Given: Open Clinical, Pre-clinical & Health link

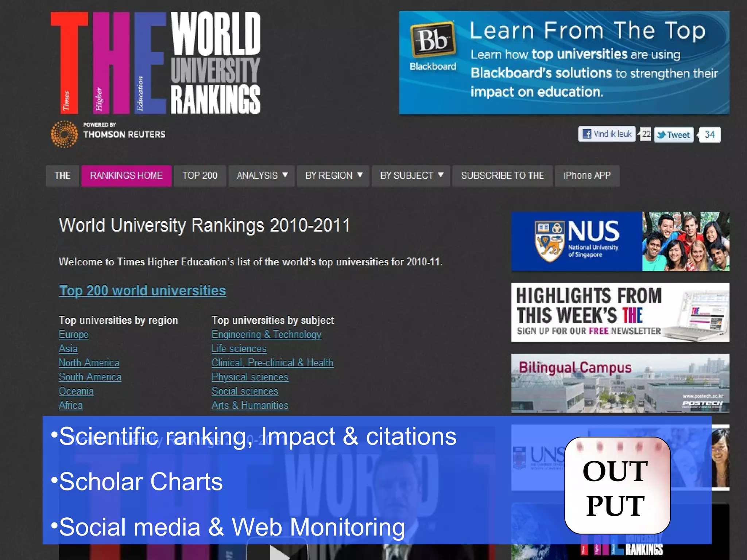Looking at the screenshot, I should click(273, 363).
